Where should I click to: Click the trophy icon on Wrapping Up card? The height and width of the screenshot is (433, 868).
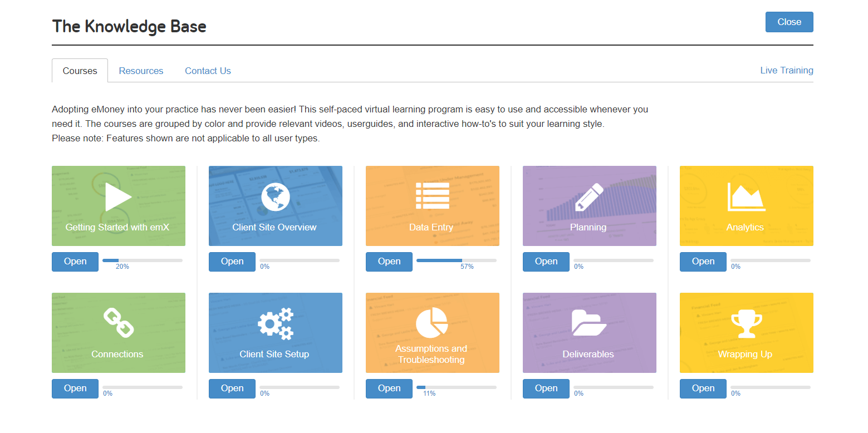coord(746,324)
